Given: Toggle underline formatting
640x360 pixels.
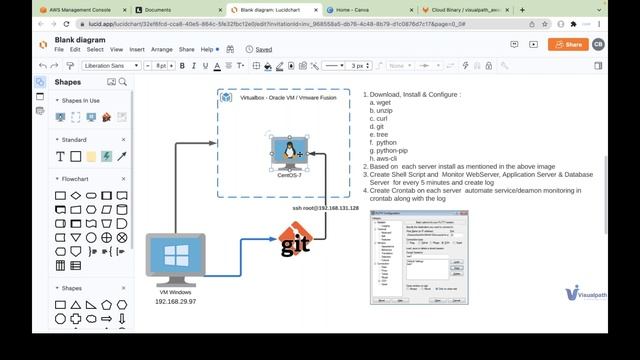Looking at the screenshot, I should click(x=205, y=66).
